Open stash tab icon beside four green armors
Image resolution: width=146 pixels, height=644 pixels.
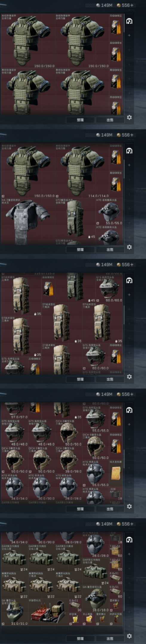click(x=129, y=22)
